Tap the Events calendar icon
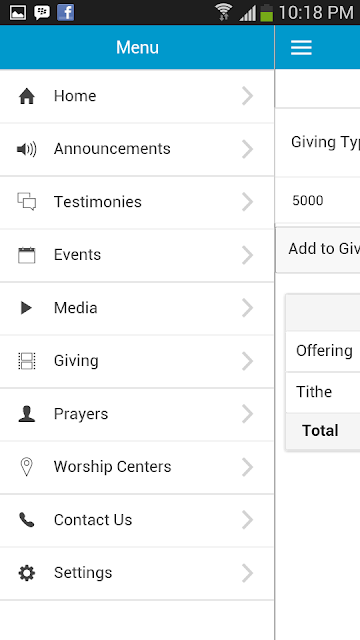 pos(27,255)
